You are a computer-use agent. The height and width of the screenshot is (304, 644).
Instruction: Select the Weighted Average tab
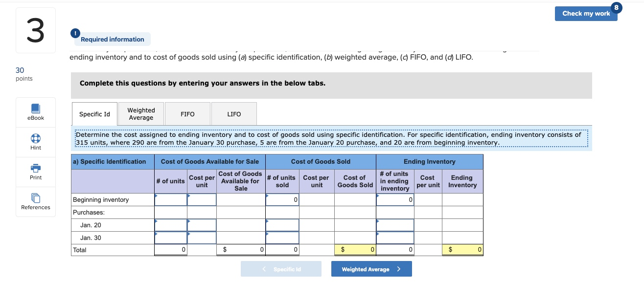pyautogui.click(x=141, y=114)
